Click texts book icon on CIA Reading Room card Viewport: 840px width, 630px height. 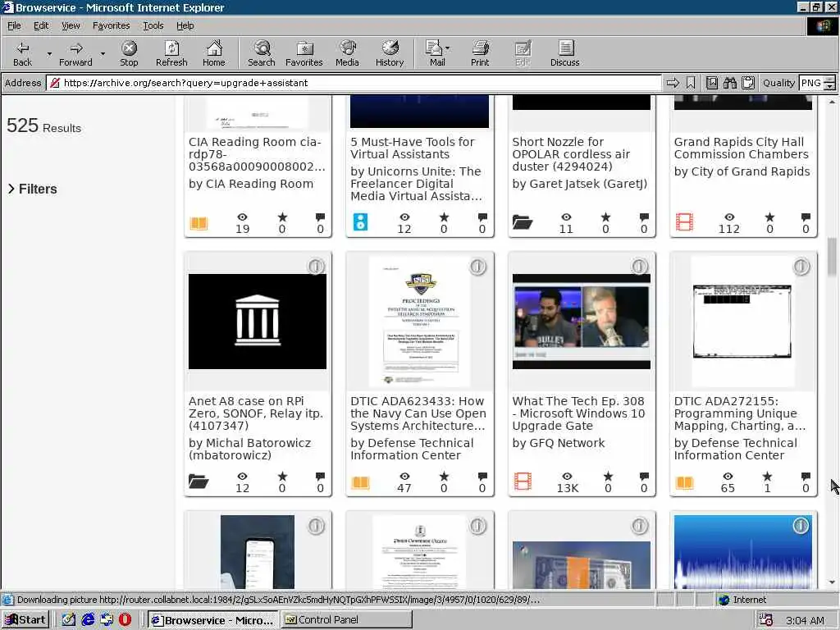tap(199, 223)
